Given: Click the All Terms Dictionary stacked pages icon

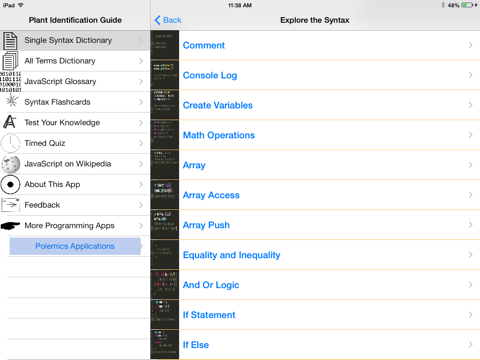Looking at the screenshot, I should [10, 61].
